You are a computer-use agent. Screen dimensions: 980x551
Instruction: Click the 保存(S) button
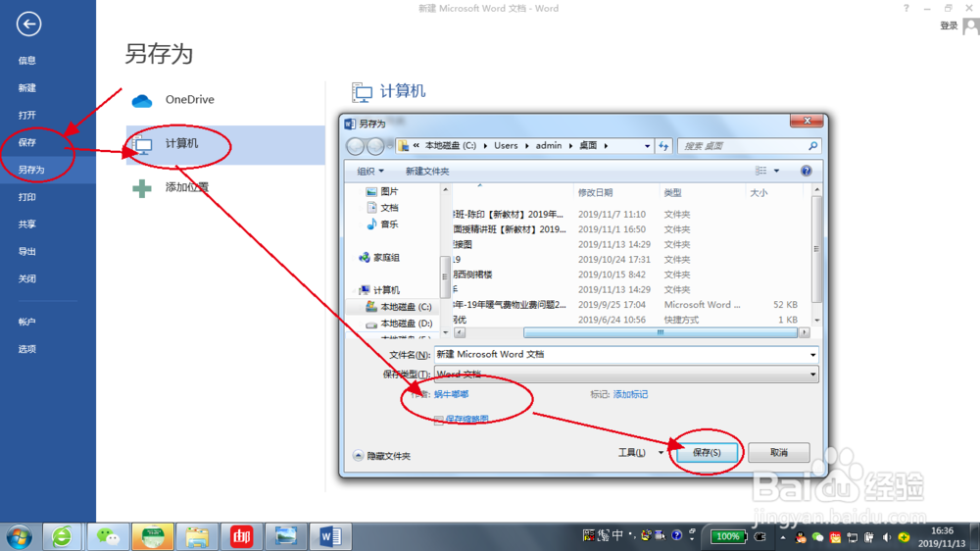point(707,452)
